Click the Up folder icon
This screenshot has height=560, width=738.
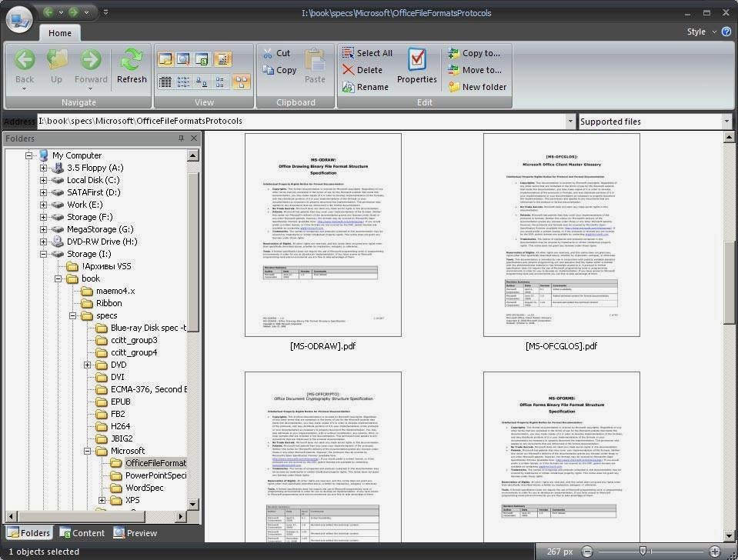[56, 60]
